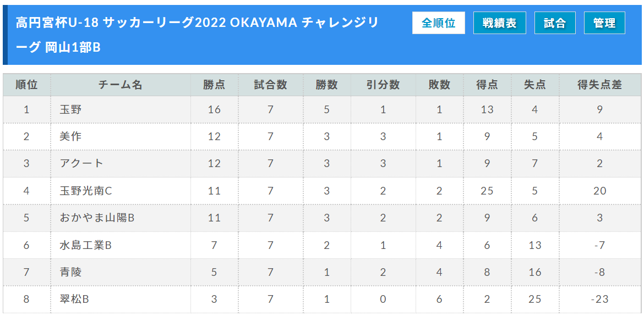Select team 水島工業B row
The width and height of the screenshot is (644, 316).
pyautogui.click(x=322, y=245)
